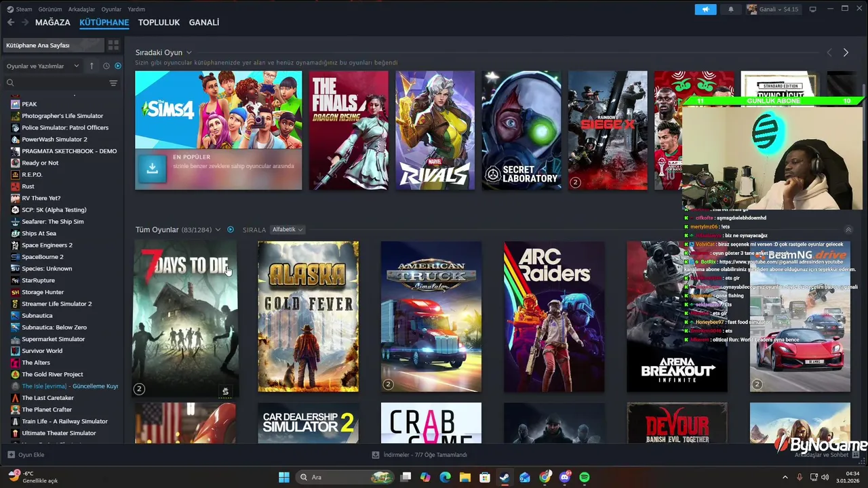Open the Arkadaşlar menu
Viewport: 868px width, 488px height.
tap(81, 9)
